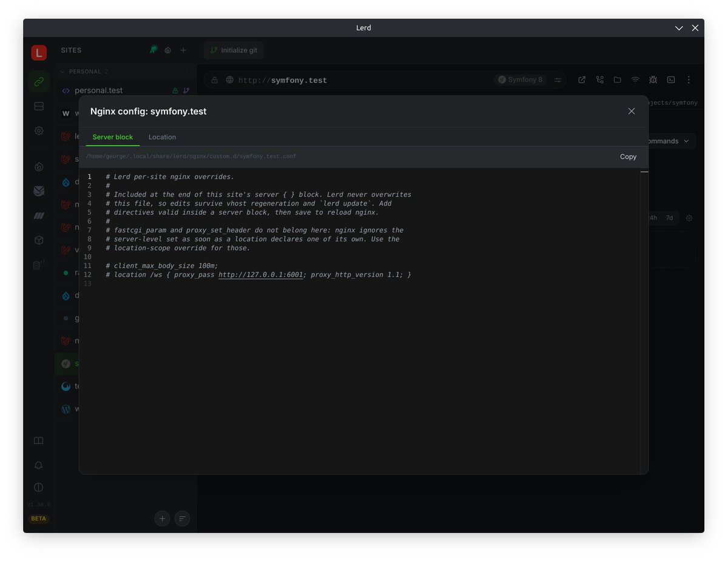Select personal.test site row
The width and height of the screenshot is (728, 561).
click(x=125, y=90)
